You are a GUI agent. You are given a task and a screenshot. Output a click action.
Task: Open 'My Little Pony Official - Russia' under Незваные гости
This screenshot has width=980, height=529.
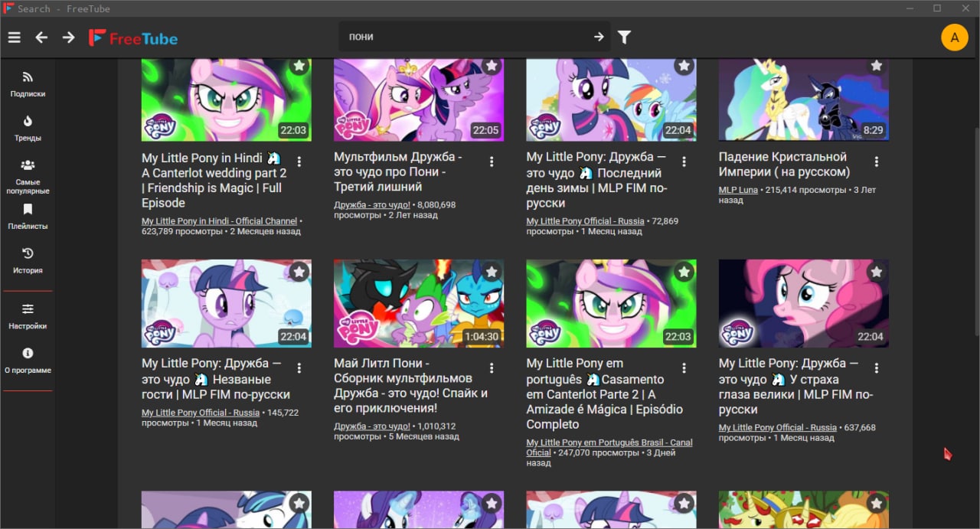(201, 413)
